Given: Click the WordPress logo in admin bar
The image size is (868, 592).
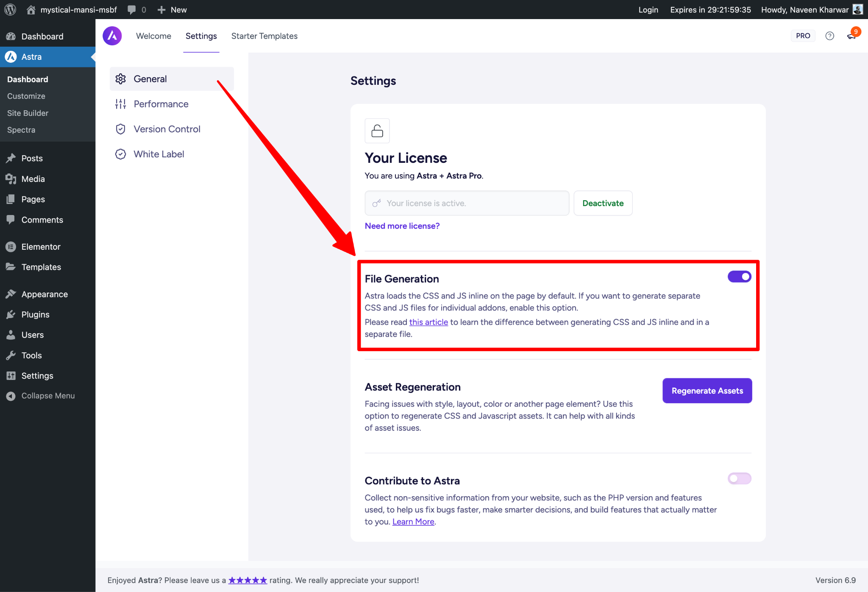Looking at the screenshot, I should (10, 9).
